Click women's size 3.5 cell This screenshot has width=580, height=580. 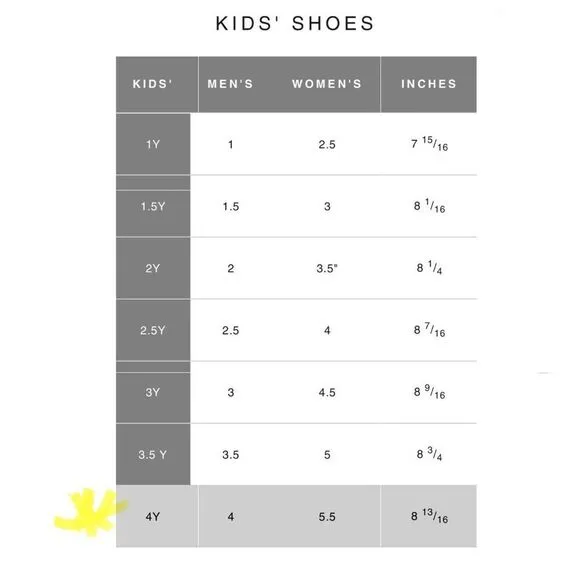tap(327, 268)
